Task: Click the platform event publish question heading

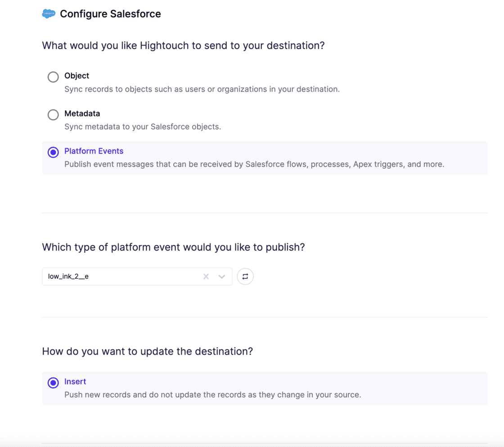Action: (173, 247)
